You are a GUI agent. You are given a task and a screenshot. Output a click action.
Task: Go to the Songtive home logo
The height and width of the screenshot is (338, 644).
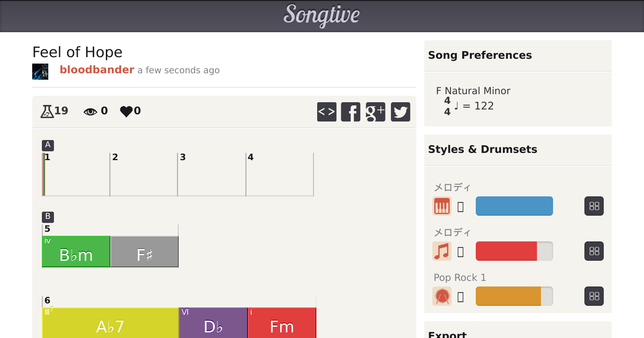pos(322,15)
